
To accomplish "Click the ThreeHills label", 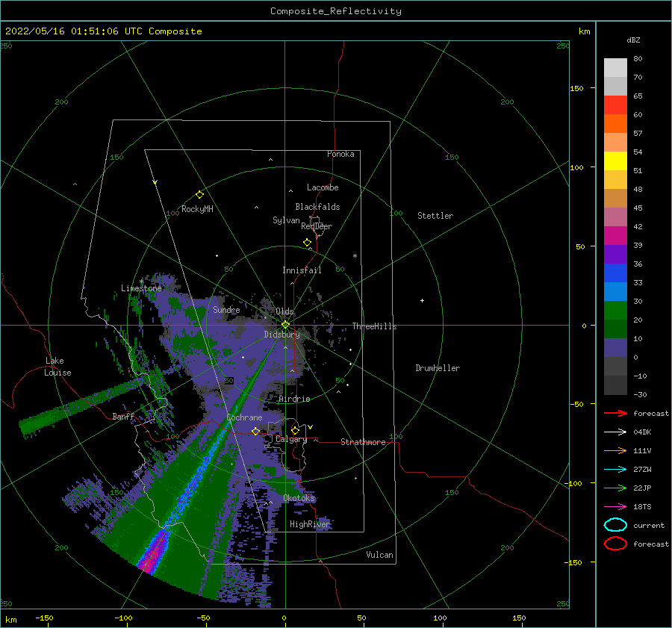I will click(x=374, y=326).
